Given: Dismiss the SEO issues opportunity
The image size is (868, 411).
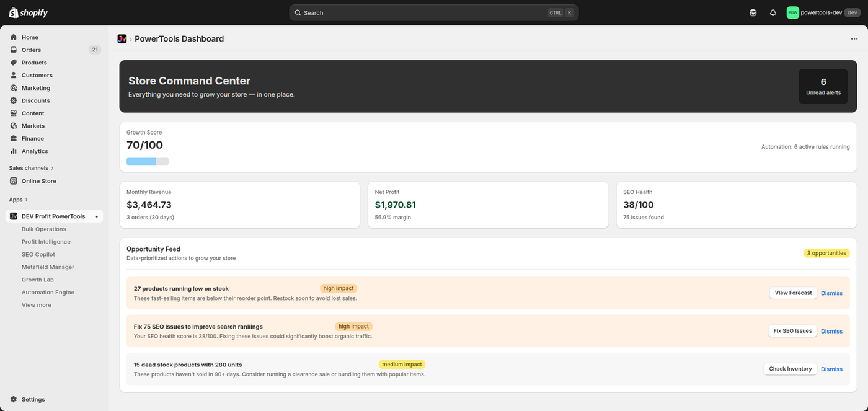Looking at the screenshot, I should 831,331.
